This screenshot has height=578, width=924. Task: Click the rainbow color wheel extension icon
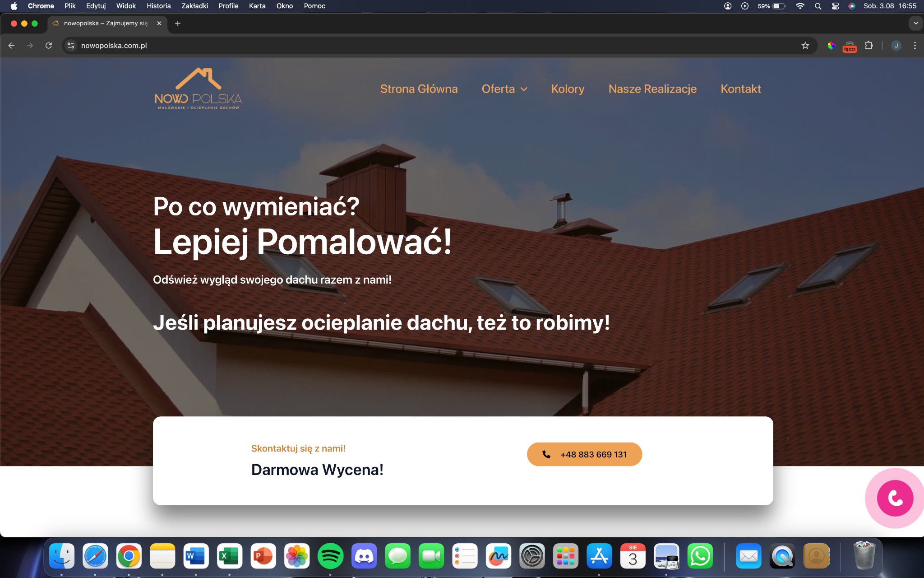click(832, 45)
